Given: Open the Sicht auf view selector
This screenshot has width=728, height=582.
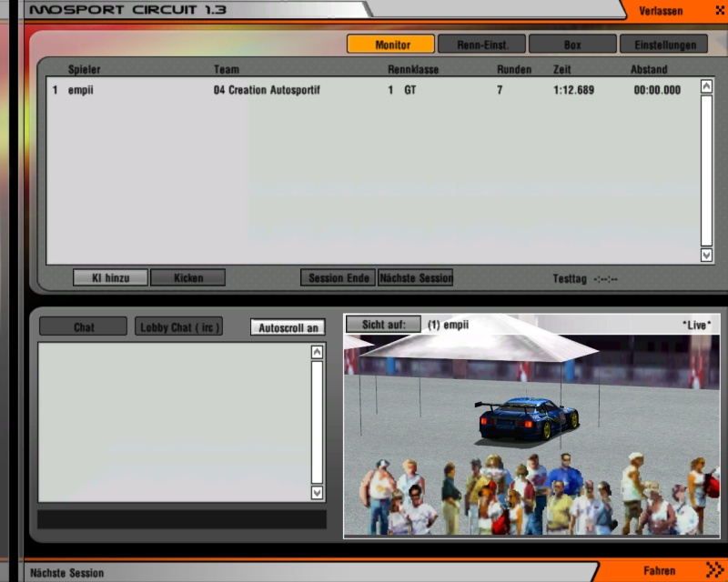Looking at the screenshot, I should 383,325.
